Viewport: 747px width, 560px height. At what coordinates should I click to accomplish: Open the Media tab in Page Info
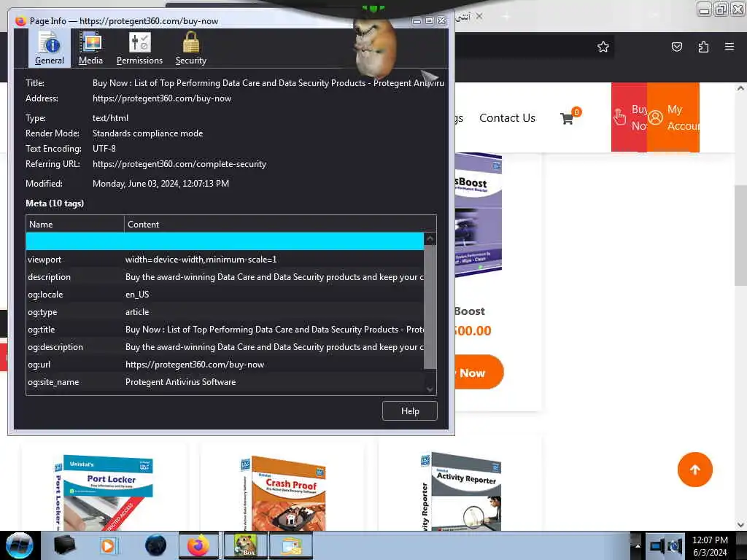coord(90,48)
